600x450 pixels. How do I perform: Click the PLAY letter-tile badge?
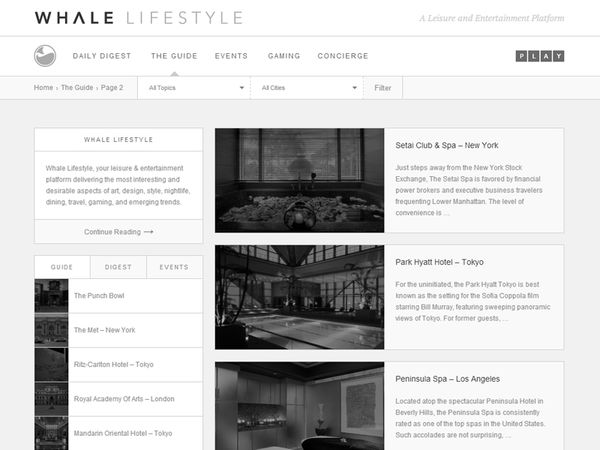click(x=540, y=56)
